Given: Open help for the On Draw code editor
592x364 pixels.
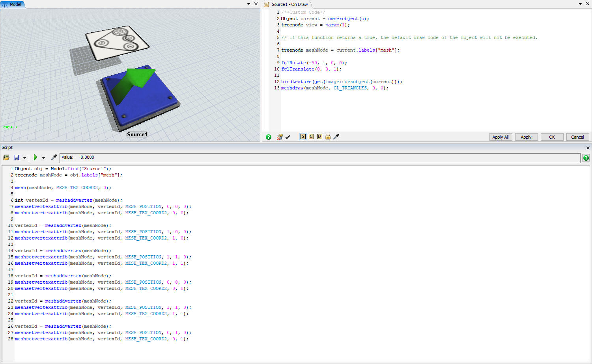Looking at the screenshot, I should point(269,137).
